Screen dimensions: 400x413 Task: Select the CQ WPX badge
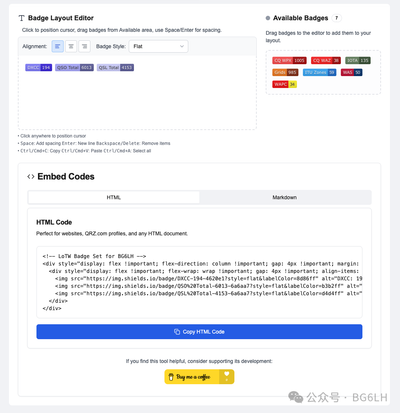click(289, 60)
